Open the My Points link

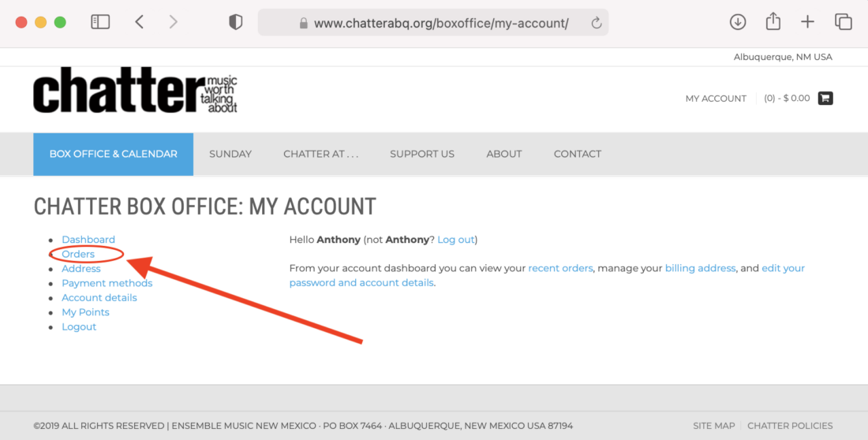pyautogui.click(x=85, y=312)
